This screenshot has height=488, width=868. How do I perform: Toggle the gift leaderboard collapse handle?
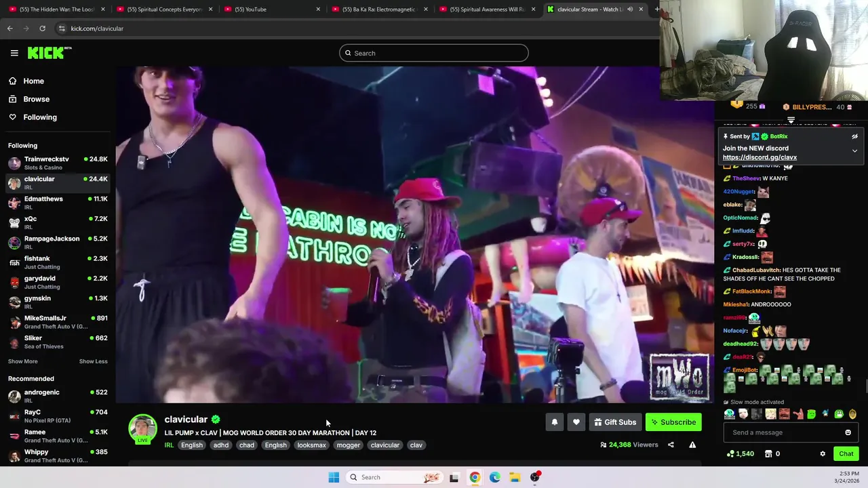(x=791, y=120)
